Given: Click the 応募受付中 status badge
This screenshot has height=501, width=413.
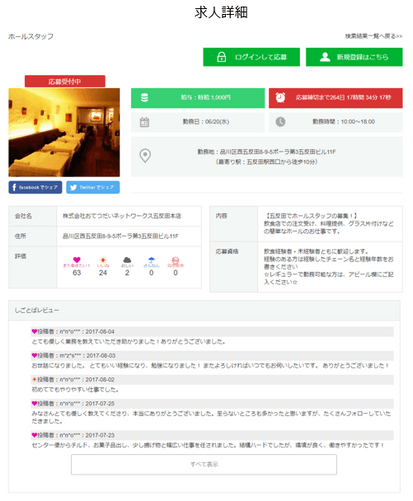Looking at the screenshot, I should tap(65, 81).
